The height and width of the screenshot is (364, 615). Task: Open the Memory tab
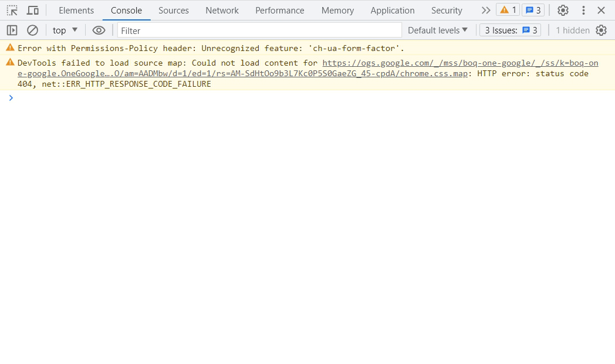[x=337, y=11]
